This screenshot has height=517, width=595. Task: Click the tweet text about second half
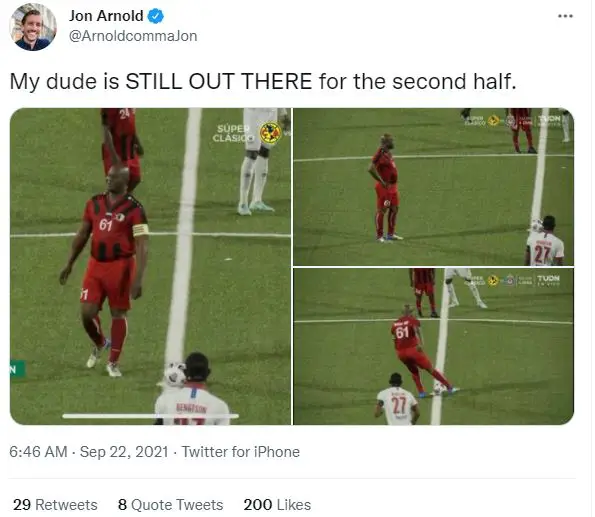[x=263, y=82]
